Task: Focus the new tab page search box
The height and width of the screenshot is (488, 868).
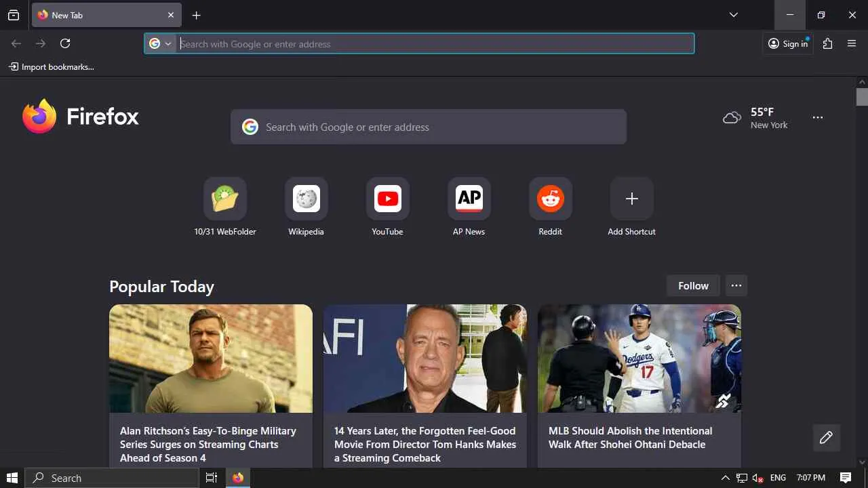Action: point(429,127)
